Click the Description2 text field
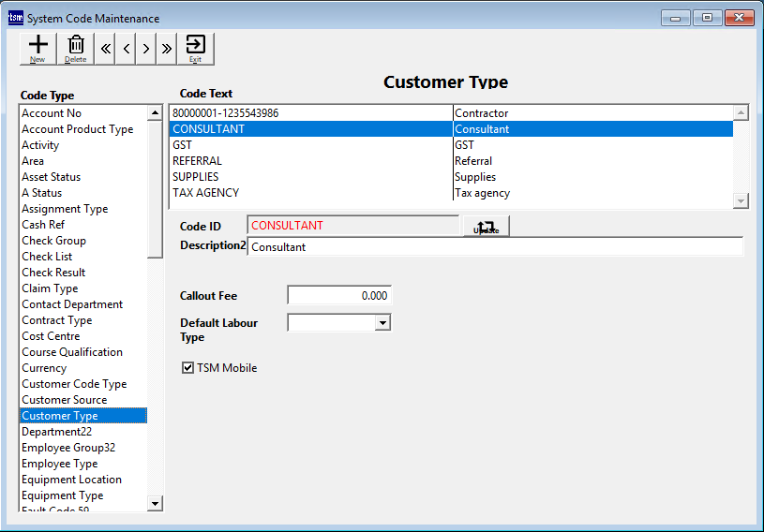The height and width of the screenshot is (532, 764). [495, 246]
